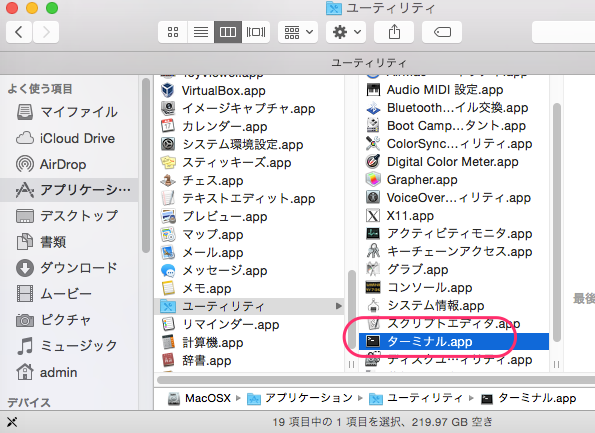Select ColorSync utility app

click(454, 144)
